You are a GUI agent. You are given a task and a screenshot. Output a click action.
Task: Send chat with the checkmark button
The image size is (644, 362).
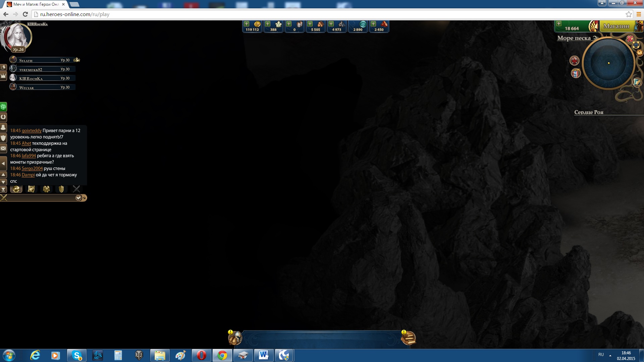(x=78, y=198)
